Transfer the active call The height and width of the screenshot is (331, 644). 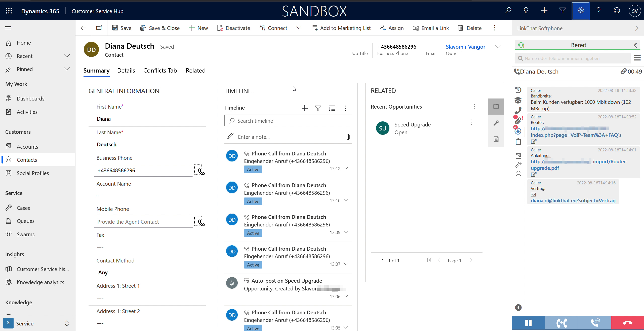tap(561, 323)
